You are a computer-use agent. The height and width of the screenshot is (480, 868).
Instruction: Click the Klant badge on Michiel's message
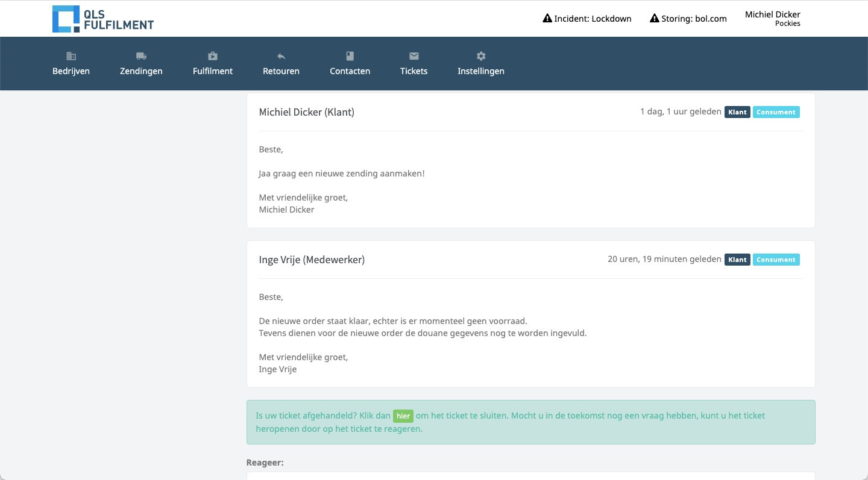click(x=737, y=112)
